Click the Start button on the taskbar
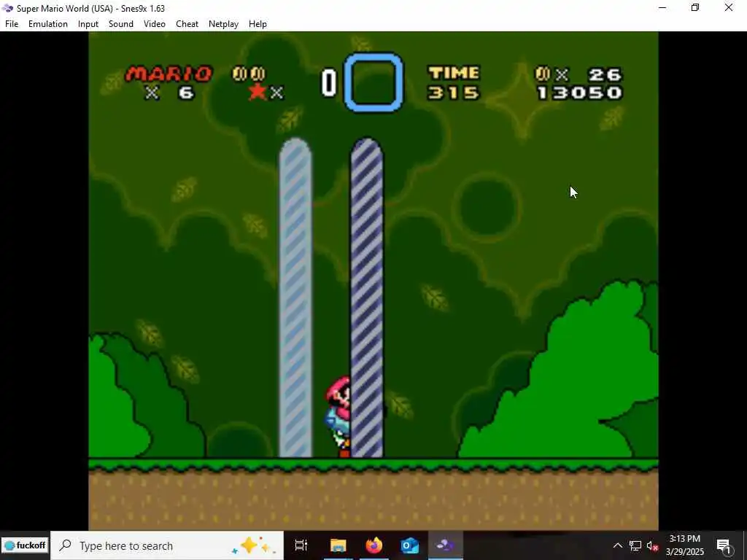Viewport: 747px width, 560px height. coord(25,545)
